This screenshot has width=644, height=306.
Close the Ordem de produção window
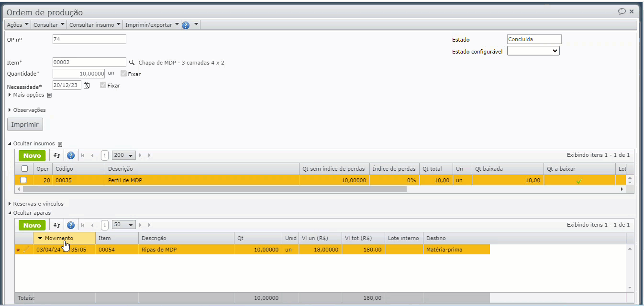coord(632,11)
